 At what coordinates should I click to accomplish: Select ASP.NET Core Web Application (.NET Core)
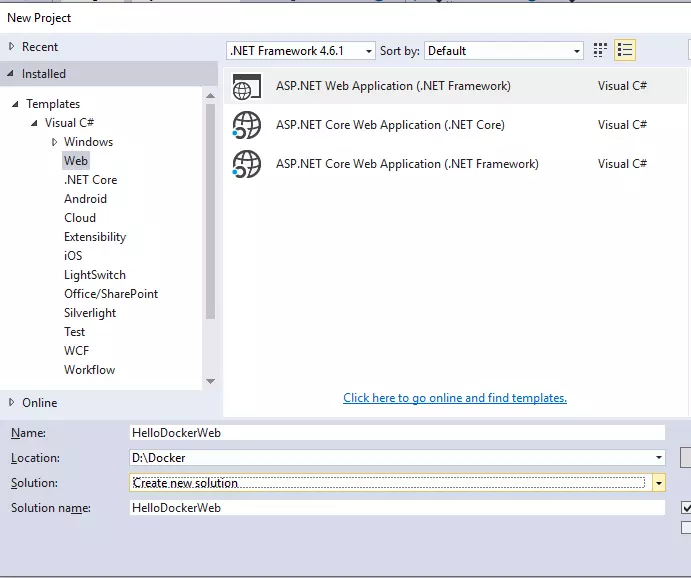[x=455, y=125]
